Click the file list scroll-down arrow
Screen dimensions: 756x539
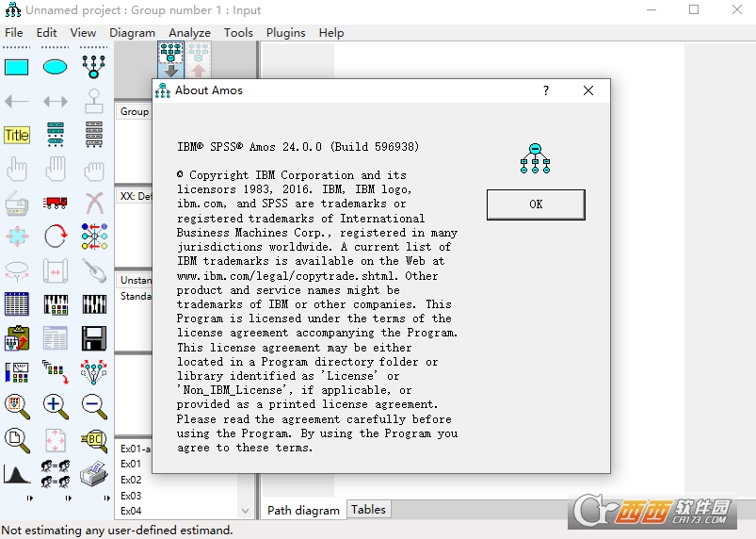(x=246, y=511)
